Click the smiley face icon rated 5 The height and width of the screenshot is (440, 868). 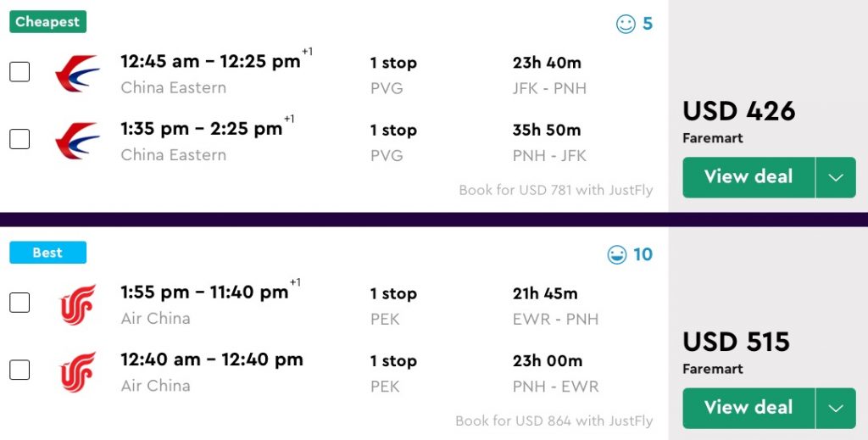pyautogui.click(x=626, y=24)
